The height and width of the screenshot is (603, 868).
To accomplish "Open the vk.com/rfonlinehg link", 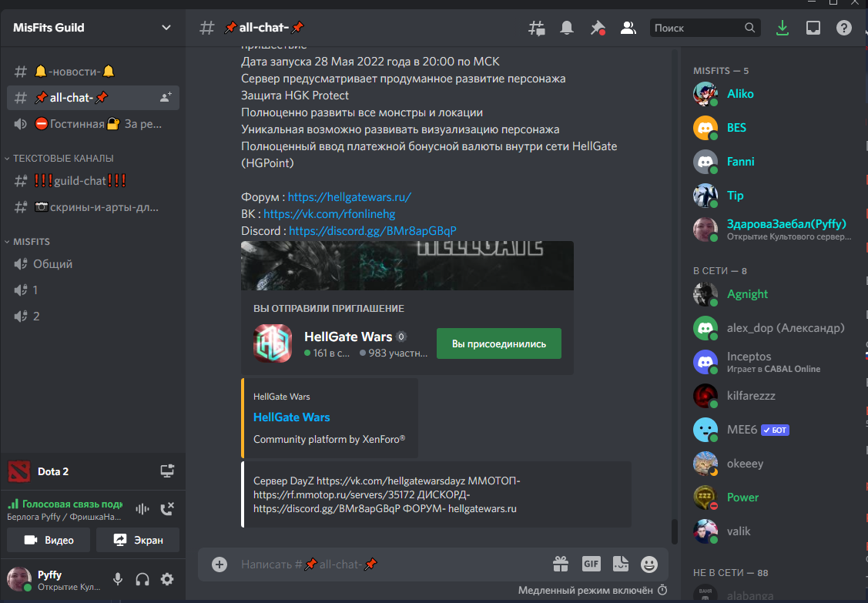I will pyautogui.click(x=330, y=214).
